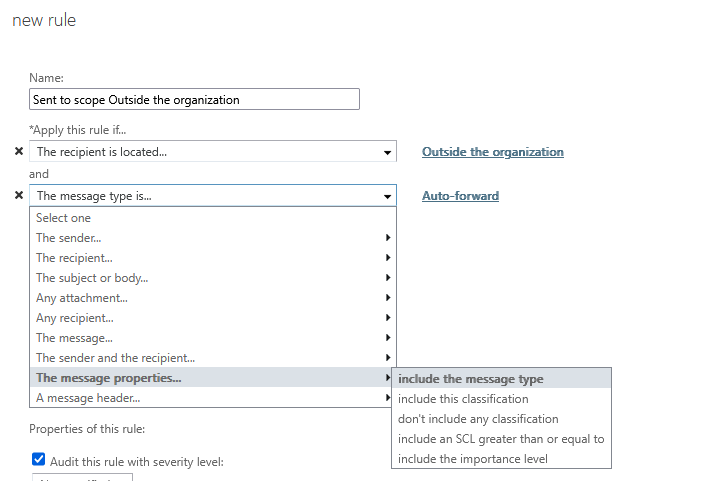The image size is (709, 481).
Task: Click the Outside the organization link
Action: pyautogui.click(x=493, y=152)
